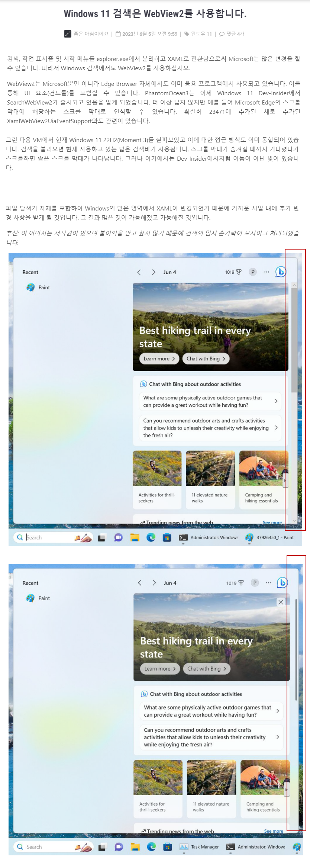
Task: Open the Bing icon in lower screenshot
Action: 282,583
